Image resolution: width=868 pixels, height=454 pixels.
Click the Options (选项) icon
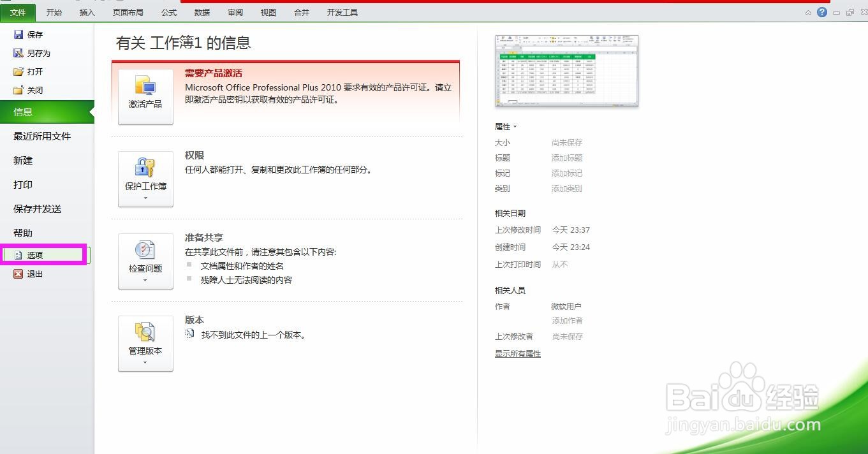coord(18,255)
